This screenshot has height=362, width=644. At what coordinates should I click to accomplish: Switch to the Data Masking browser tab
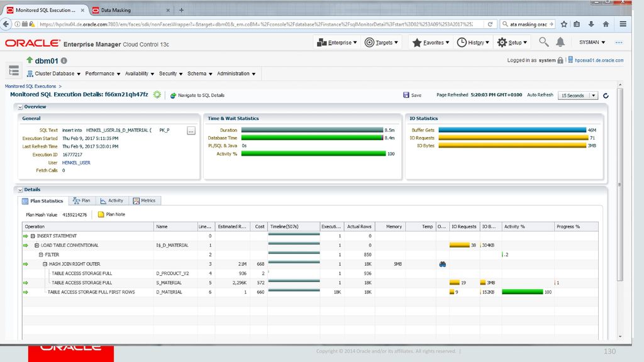click(x=131, y=10)
